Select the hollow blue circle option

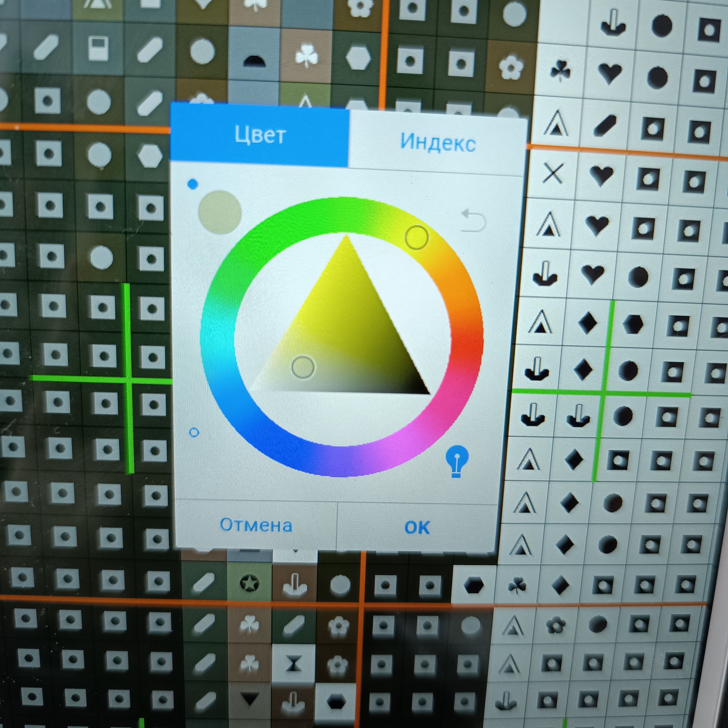coord(194,432)
